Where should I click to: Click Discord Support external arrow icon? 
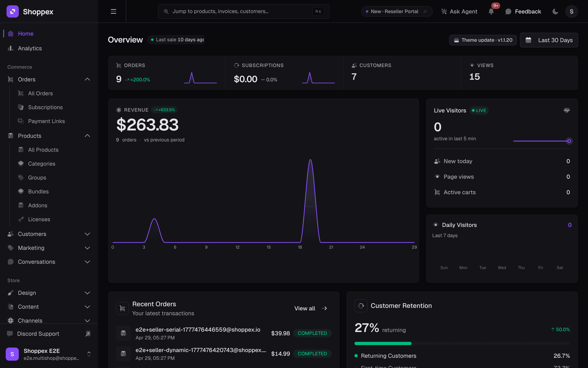pyautogui.click(x=88, y=334)
